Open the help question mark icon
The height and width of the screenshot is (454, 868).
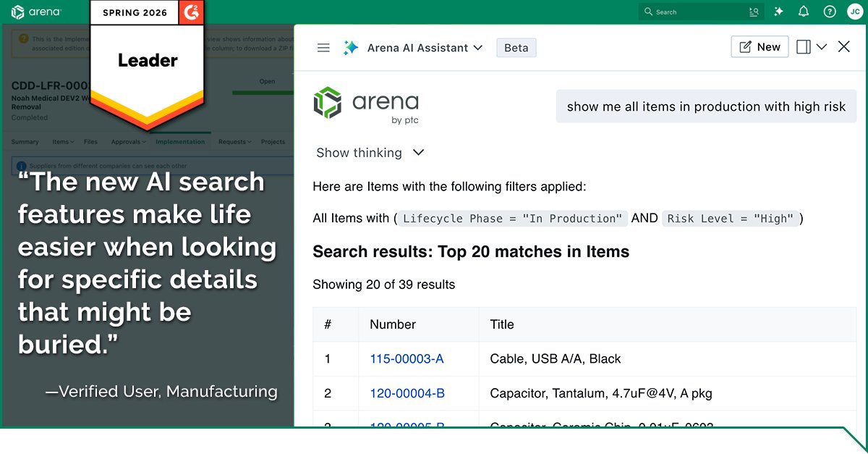(830, 12)
